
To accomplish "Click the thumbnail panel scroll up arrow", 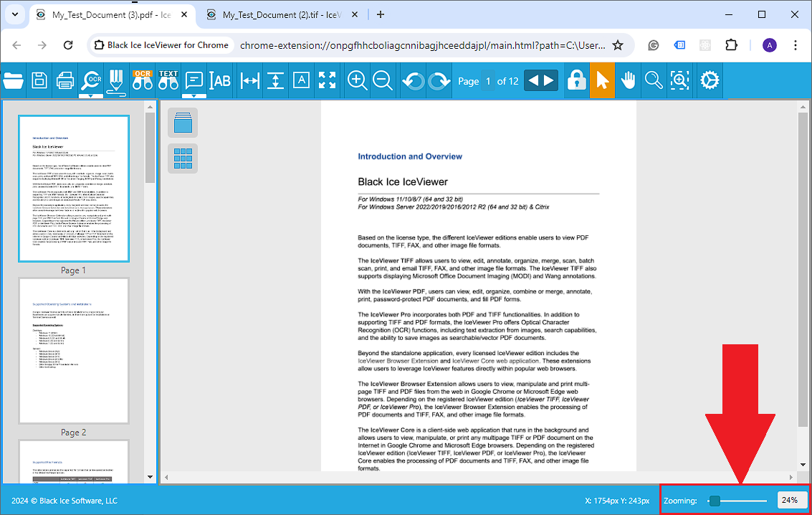I will pos(151,107).
